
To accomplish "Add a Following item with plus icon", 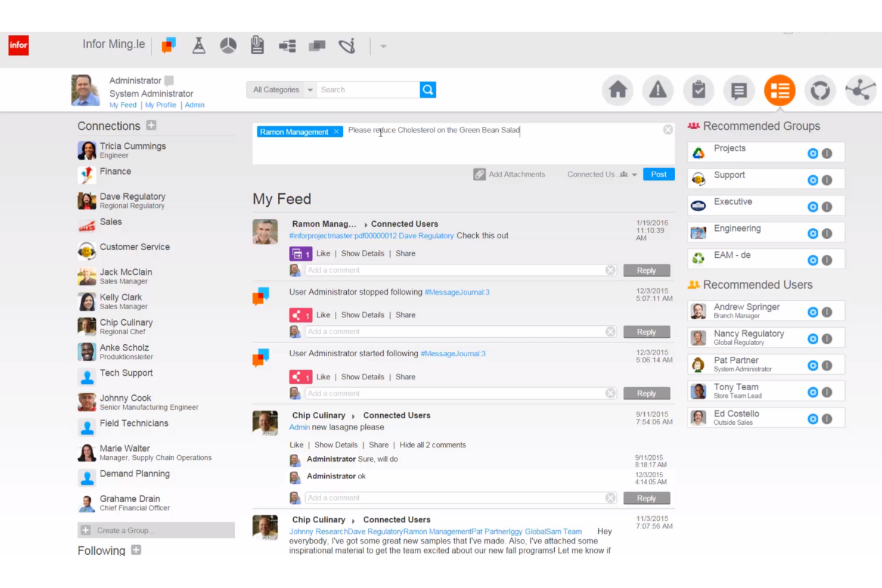I will tap(136, 550).
